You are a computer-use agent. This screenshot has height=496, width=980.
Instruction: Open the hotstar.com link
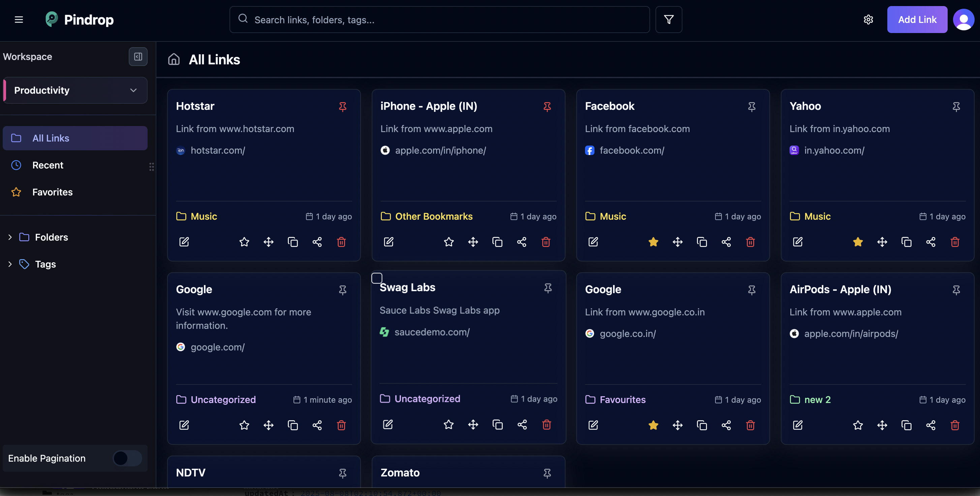tap(218, 150)
